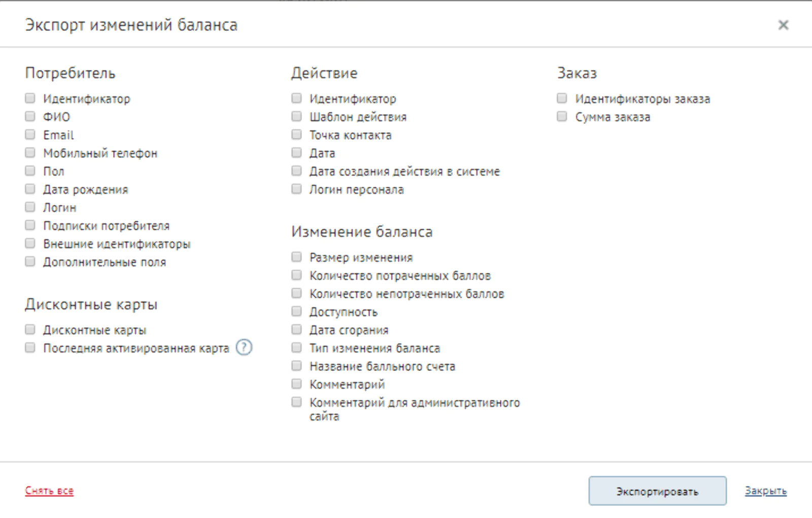Toggle the Количество потраченных баллов checkbox
812x518 pixels.
coord(296,275)
